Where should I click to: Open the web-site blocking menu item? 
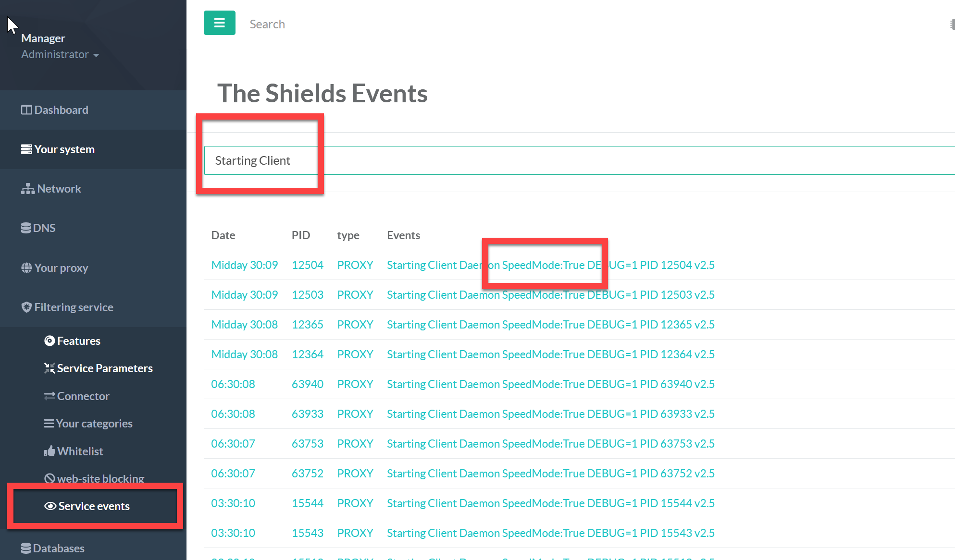(x=100, y=479)
